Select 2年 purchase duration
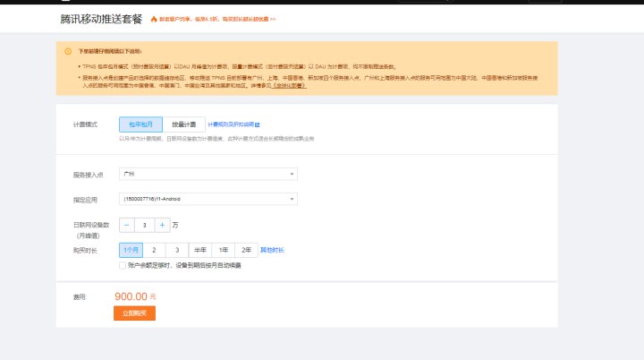This screenshot has width=644, height=360. pos(247,250)
